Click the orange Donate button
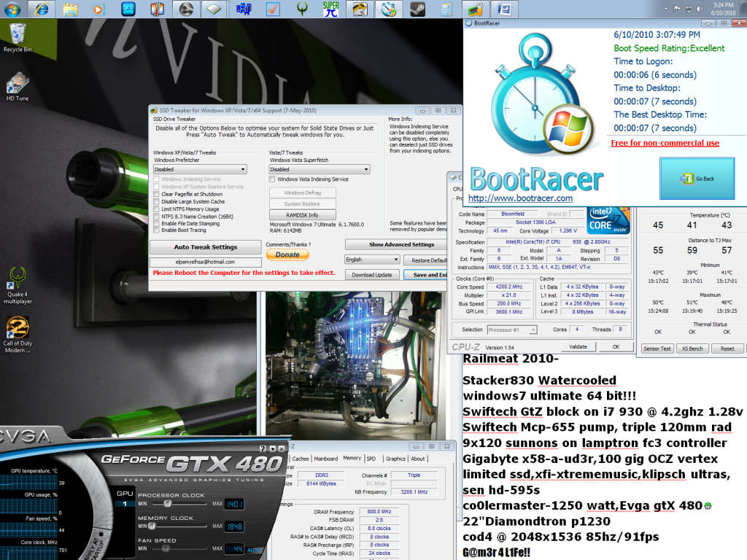Viewport: 747px width, 560px height. 287,254
